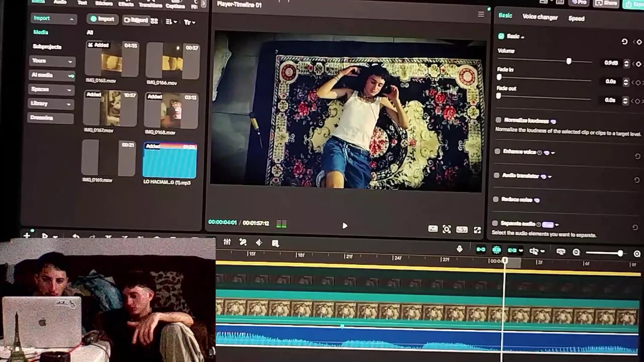Enable the Audio translator checkbox
Screen dimensions: 644x362
pyautogui.click(x=497, y=175)
